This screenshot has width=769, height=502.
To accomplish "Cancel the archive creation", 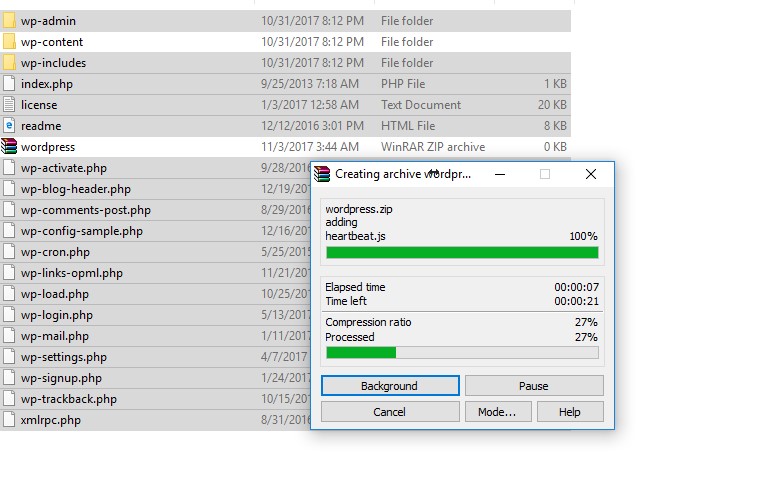I will coord(390,412).
